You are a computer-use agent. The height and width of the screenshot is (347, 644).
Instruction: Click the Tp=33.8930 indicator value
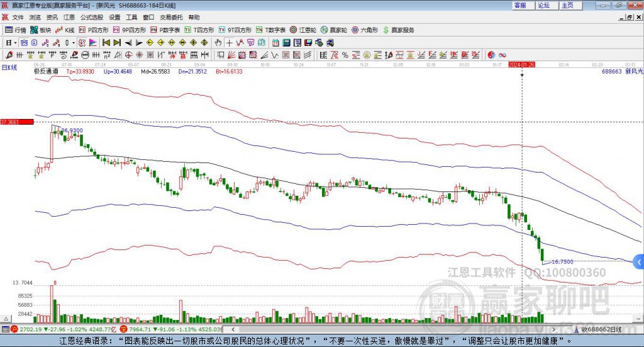click(80, 72)
